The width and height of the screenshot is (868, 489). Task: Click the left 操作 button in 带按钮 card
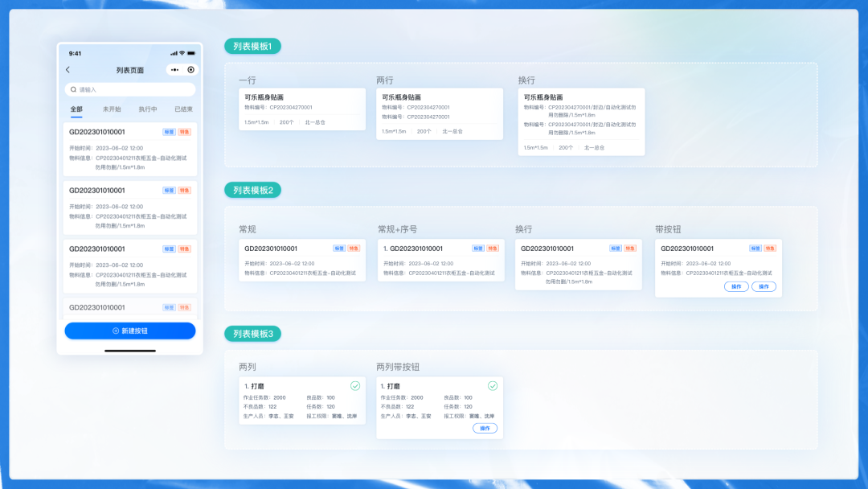(736, 286)
